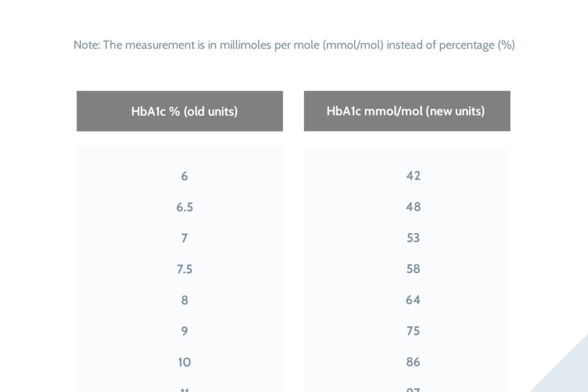Click the partially visible 11 percent value
This screenshot has height=392, width=588.
pos(185,389)
